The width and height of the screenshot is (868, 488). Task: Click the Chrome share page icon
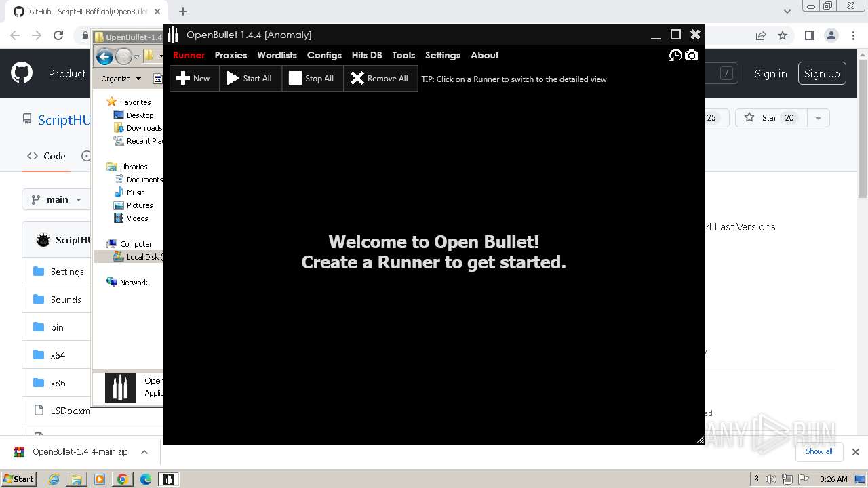(x=761, y=35)
